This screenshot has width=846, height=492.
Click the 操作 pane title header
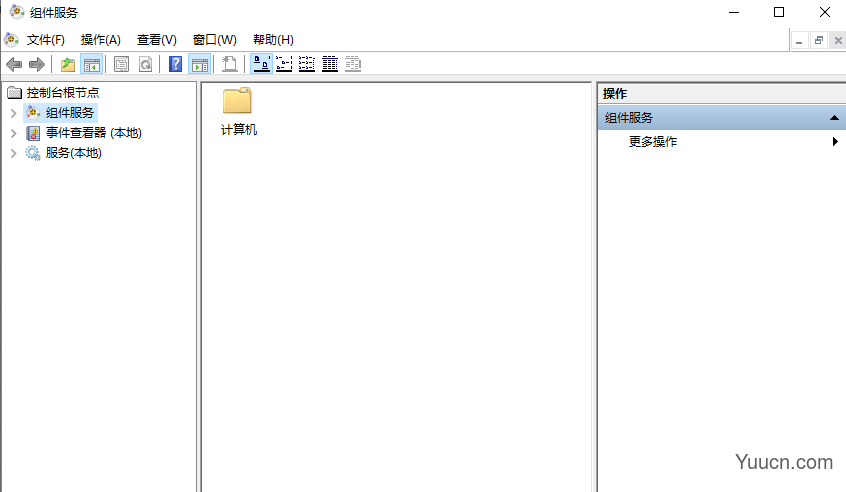click(x=722, y=94)
